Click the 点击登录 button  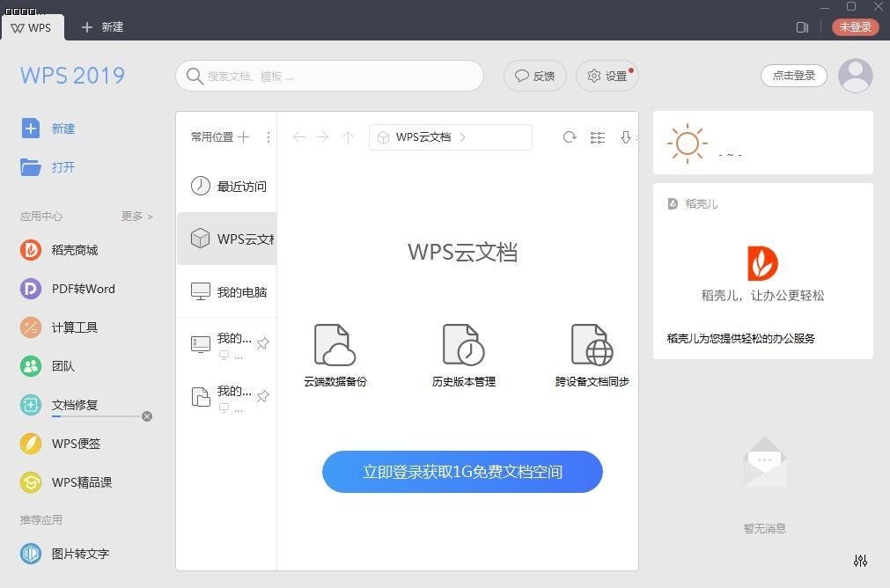[793, 76]
